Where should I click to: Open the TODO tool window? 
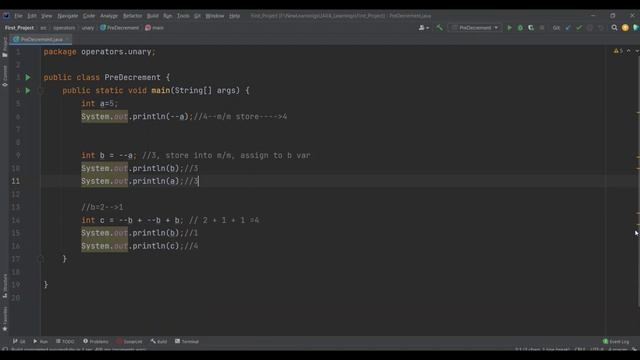tap(65, 341)
